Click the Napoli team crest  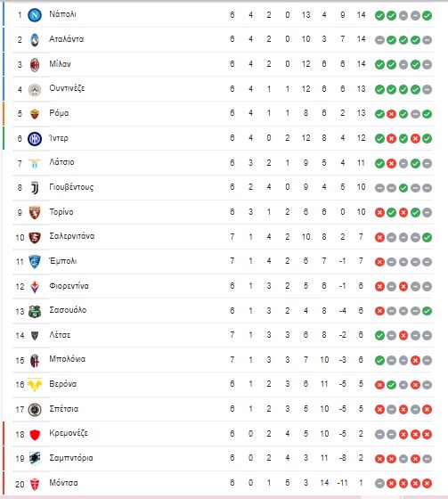(35, 15)
